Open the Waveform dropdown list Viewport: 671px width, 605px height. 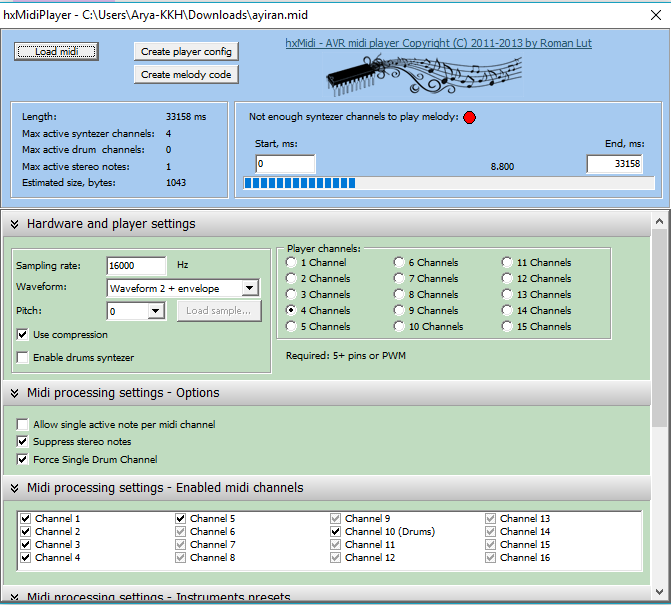[249, 288]
